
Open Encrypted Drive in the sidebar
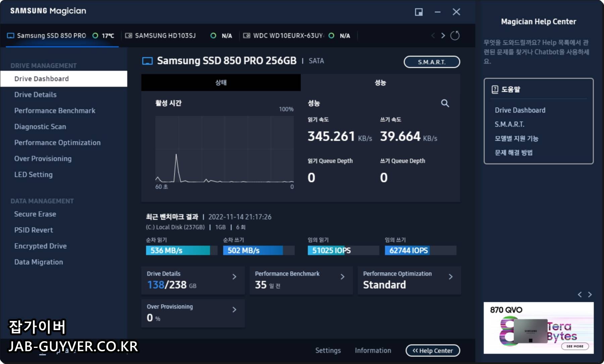point(64,246)
